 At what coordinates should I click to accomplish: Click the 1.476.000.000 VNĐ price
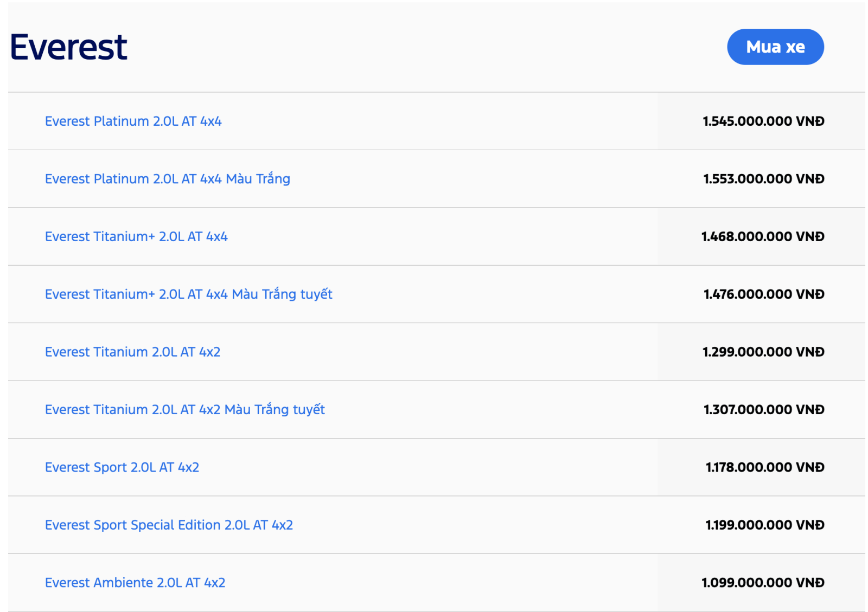coord(764,294)
